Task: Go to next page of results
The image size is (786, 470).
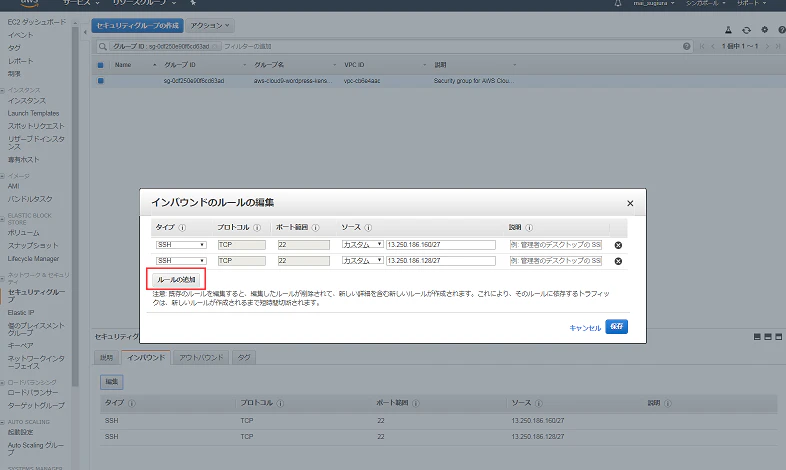Action: pos(767,46)
